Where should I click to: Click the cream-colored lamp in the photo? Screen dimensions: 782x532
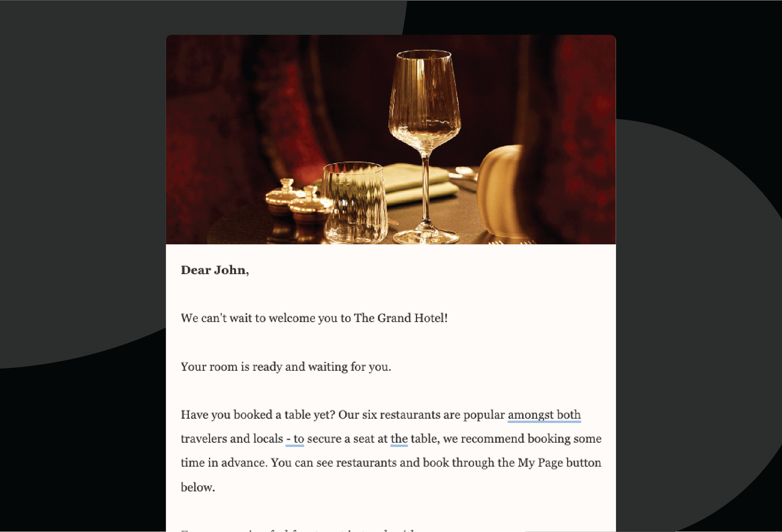[x=499, y=189]
